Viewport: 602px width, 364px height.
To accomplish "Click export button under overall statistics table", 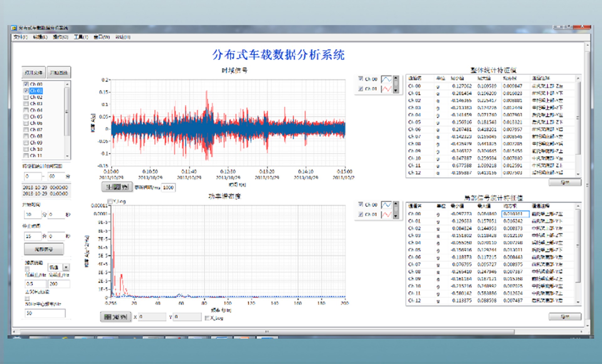I will click(x=565, y=182).
